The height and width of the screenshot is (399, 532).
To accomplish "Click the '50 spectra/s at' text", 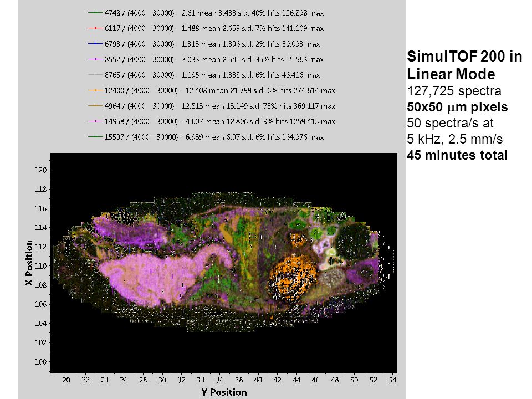I will click(x=450, y=123).
